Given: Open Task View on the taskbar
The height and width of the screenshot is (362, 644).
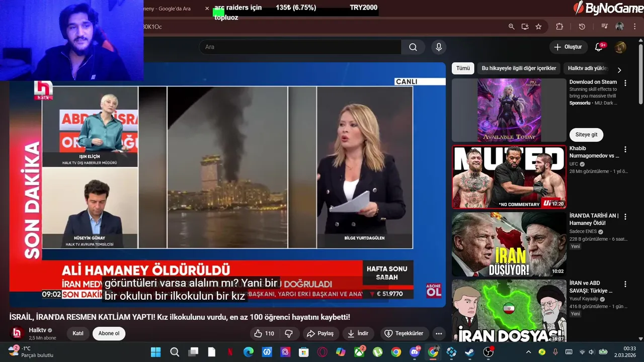Looking at the screenshot, I should 193,352.
